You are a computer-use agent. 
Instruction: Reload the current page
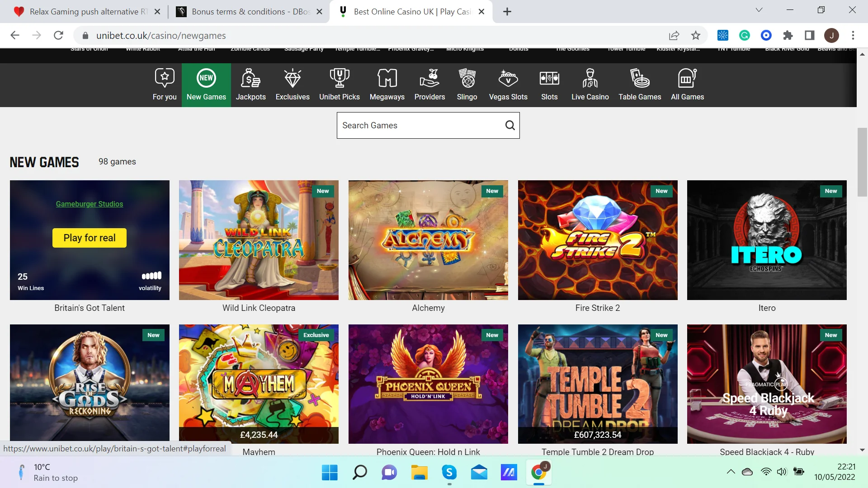pos(58,35)
